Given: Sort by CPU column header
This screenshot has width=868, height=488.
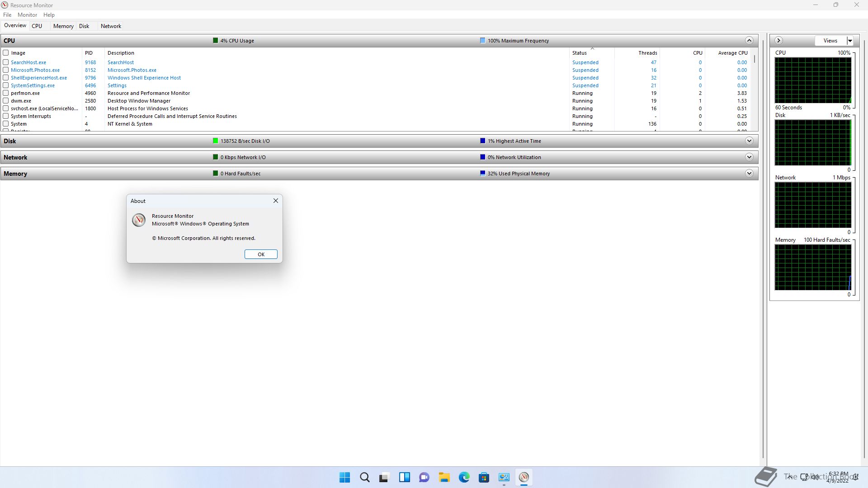Looking at the screenshot, I should [683, 53].
